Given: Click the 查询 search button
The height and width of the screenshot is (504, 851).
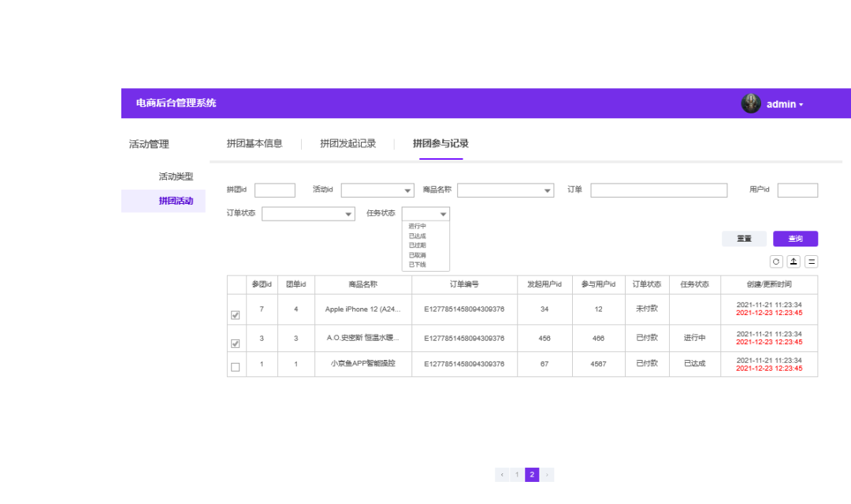Looking at the screenshot, I should pyautogui.click(x=795, y=239).
